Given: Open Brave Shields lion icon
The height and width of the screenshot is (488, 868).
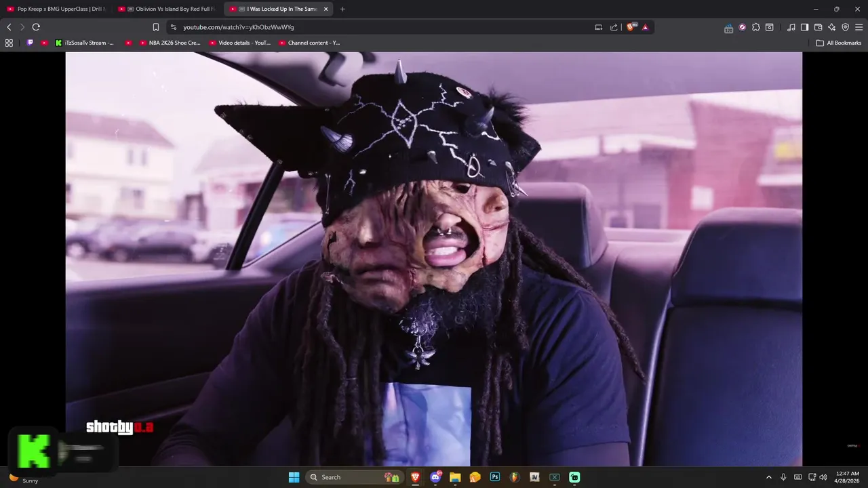Looking at the screenshot, I should 631,27.
